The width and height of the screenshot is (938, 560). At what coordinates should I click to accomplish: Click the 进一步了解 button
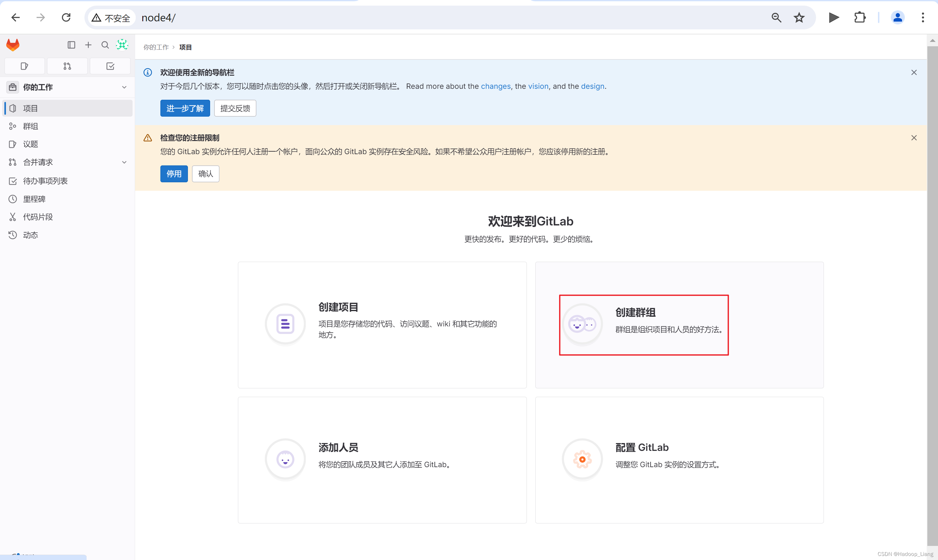point(185,108)
